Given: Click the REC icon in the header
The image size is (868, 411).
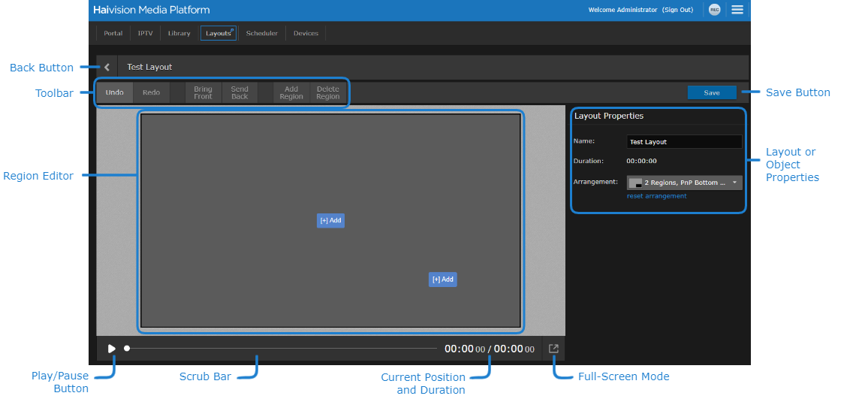Looking at the screenshot, I should (714, 10).
